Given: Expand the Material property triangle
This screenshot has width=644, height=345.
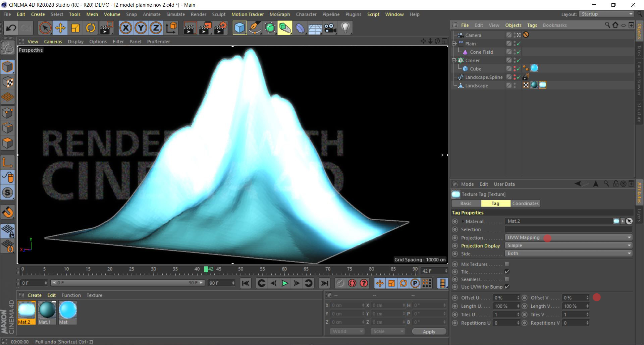Looking at the screenshot, I should click(463, 221).
